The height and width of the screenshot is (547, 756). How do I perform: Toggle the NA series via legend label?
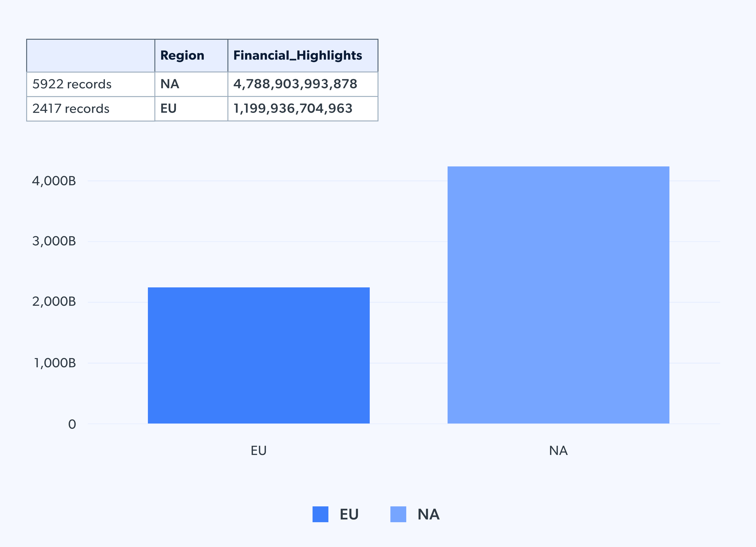[428, 514]
